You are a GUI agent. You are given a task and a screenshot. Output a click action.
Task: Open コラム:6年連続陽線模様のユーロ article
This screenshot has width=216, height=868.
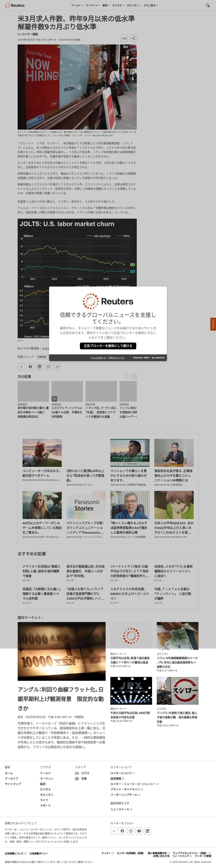(177, 662)
